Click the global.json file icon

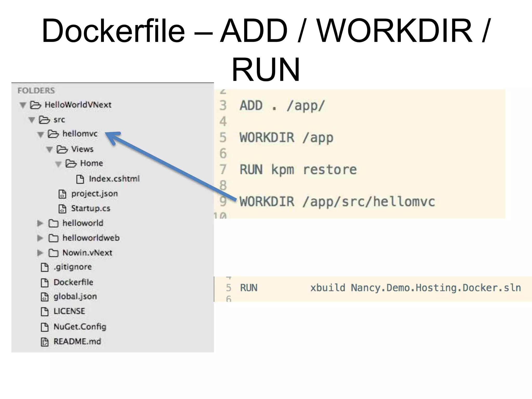45,297
